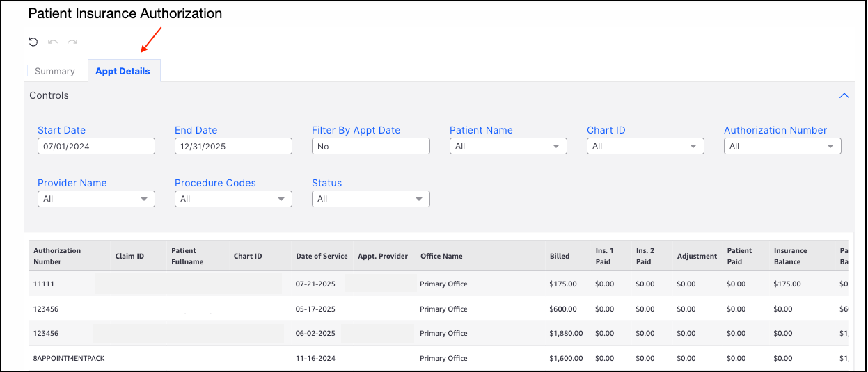Image resolution: width=868 pixels, height=372 pixels.
Task: Click the Authorization Number column header
Action: click(57, 256)
